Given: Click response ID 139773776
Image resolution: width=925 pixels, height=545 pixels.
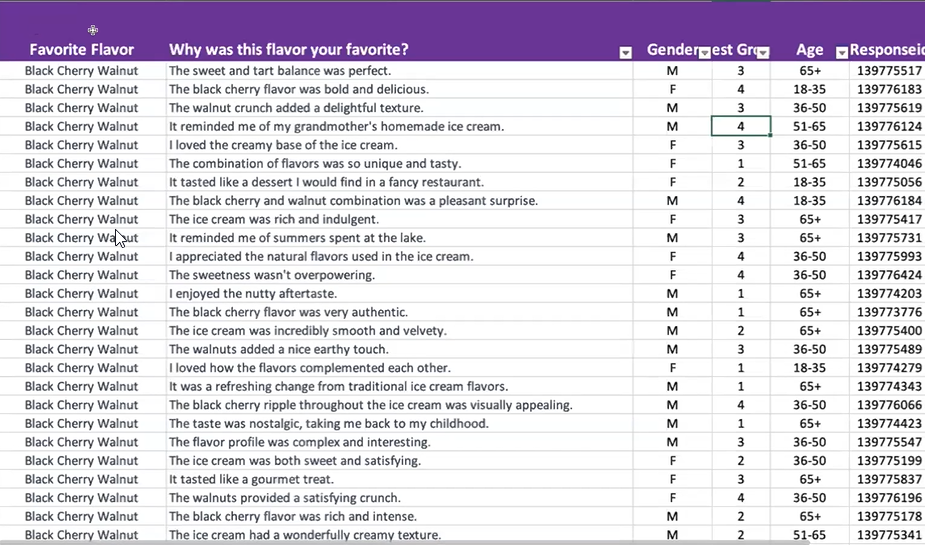Looking at the screenshot, I should click(x=887, y=312).
